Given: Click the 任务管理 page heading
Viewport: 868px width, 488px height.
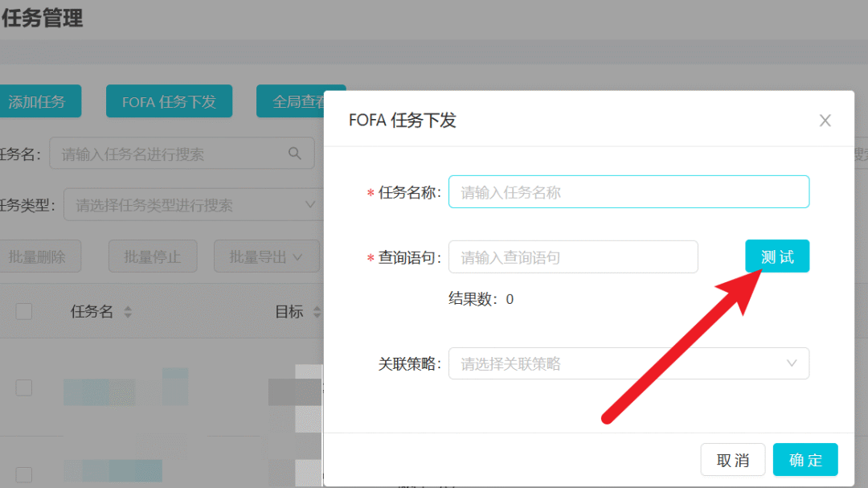Looking at the screenshot, I should pyautogui.click(x=42, y=18).
